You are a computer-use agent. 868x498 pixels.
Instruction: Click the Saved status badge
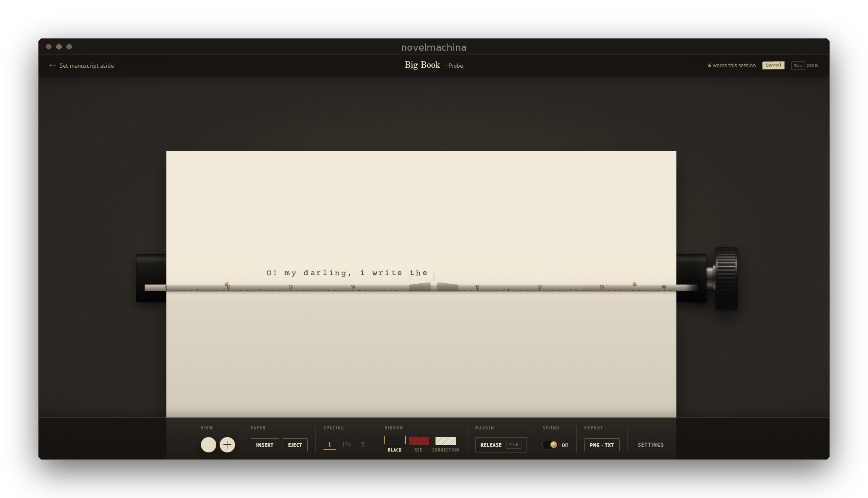pos(773,65)
